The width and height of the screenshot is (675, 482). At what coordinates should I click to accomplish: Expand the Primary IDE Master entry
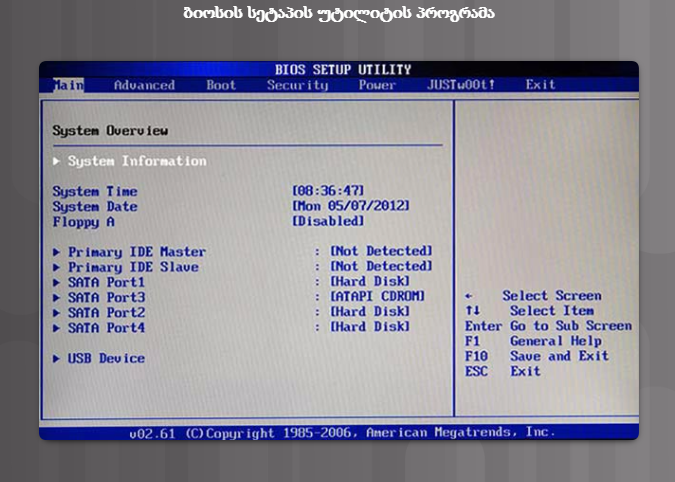pyautogui.click(x=136, y=252)
